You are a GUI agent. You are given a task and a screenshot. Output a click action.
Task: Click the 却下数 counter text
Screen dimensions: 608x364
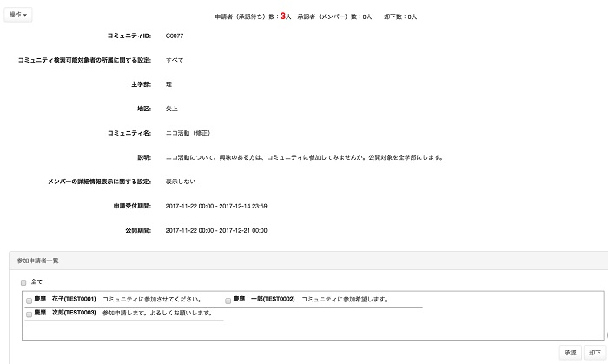[x=400, y=17]
